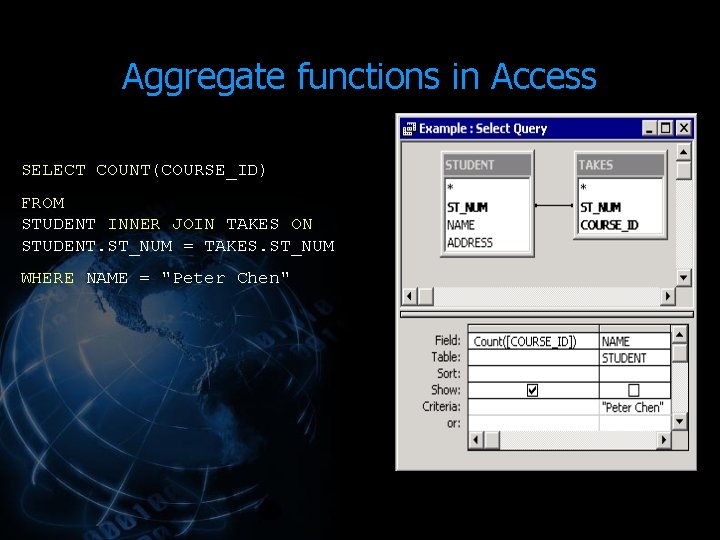The width and height of the screenshot is (720, 540).
Task: Click the query window icon in title bar
Action: (409, 129)
